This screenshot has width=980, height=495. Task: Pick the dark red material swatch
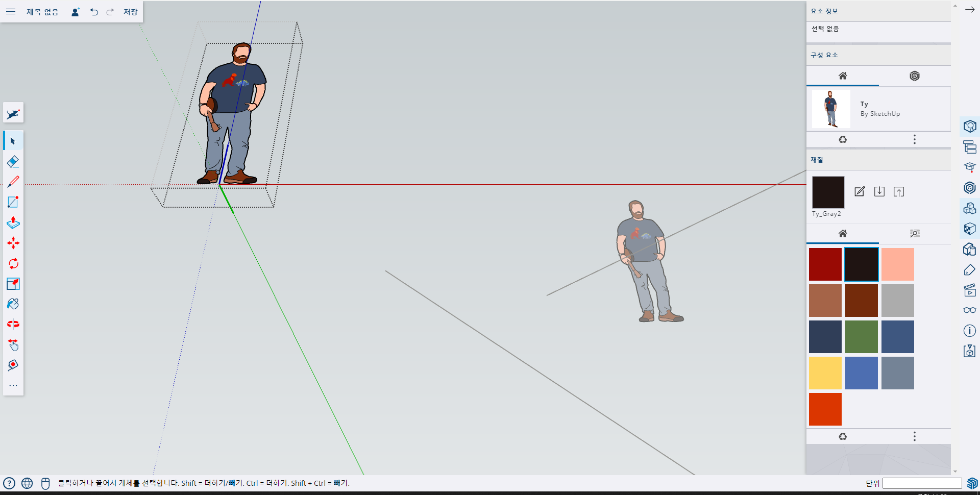coord(825,264)
